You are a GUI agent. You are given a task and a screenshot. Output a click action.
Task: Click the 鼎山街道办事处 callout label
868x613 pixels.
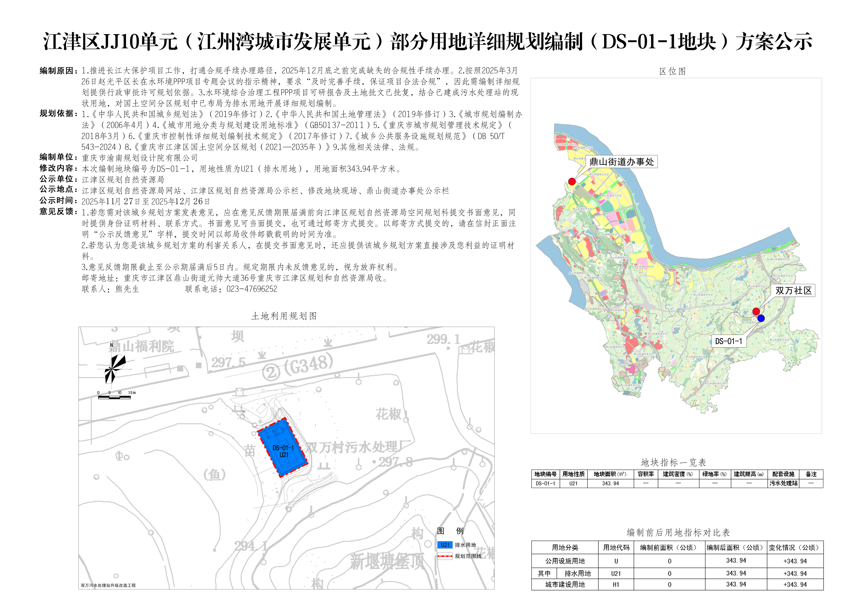pos(622,162)
